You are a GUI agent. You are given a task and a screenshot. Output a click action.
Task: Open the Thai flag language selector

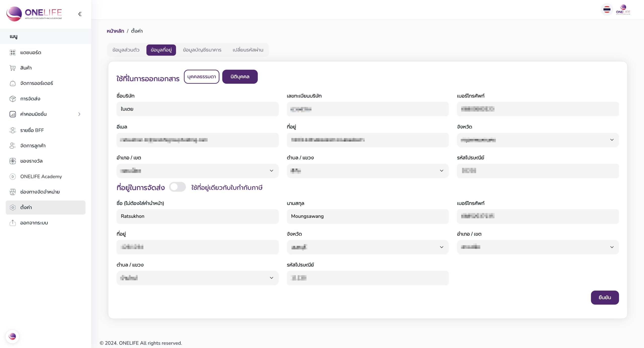(x=607, y=10)
